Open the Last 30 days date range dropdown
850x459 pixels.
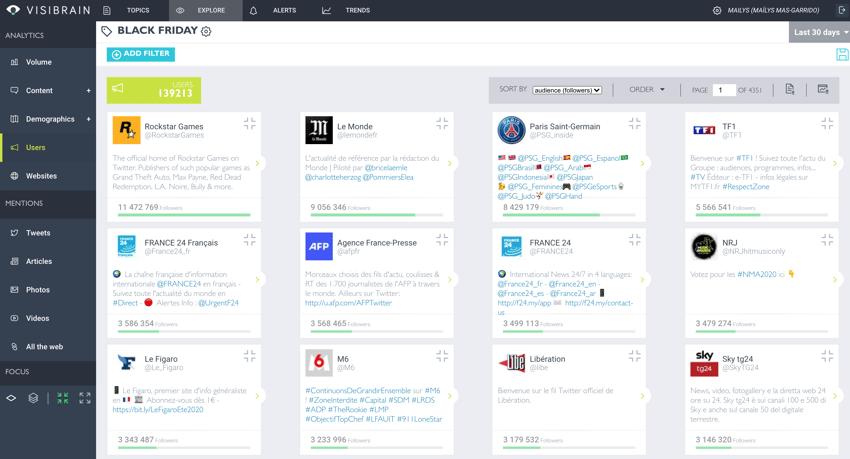pyautogui.click(x=819, y=33)
